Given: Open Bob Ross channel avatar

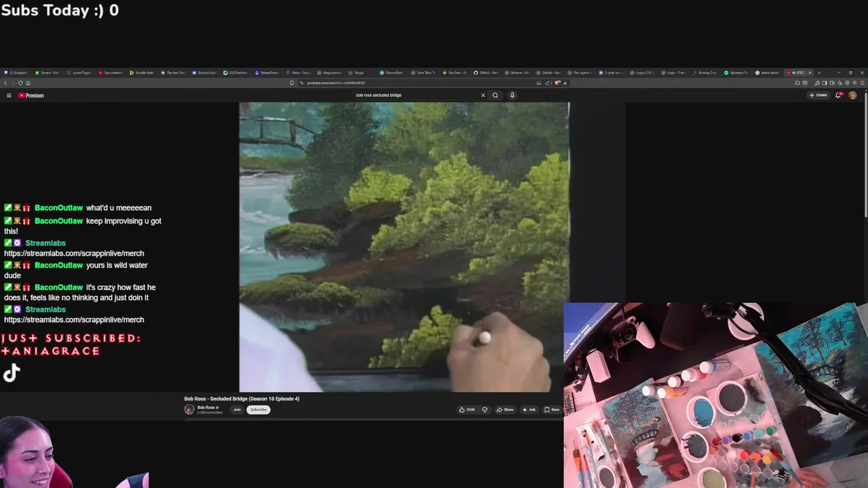Looking at the screenshot, I should pos(189,409).
